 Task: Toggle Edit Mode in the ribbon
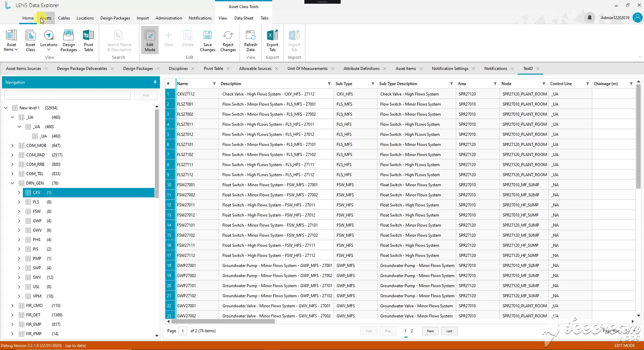pos(150,40)
